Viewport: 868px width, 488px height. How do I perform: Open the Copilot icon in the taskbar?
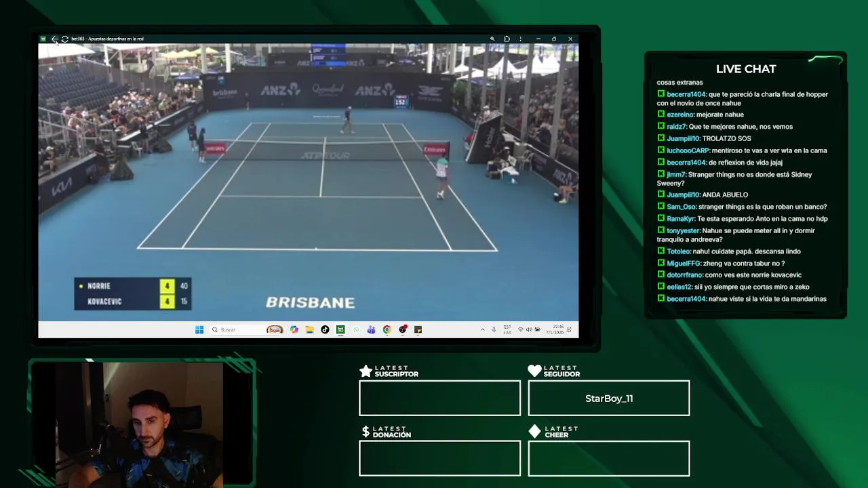click(294, 330)
